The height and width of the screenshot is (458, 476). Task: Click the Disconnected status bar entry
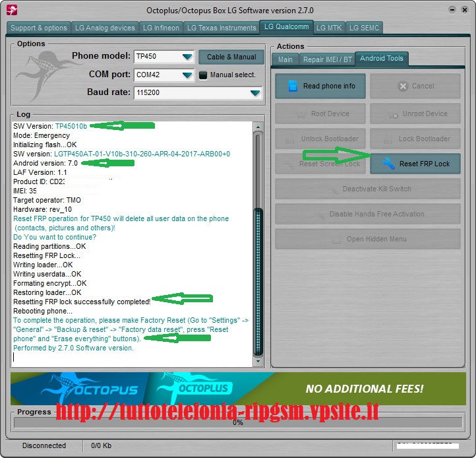(x=44, y=445)
